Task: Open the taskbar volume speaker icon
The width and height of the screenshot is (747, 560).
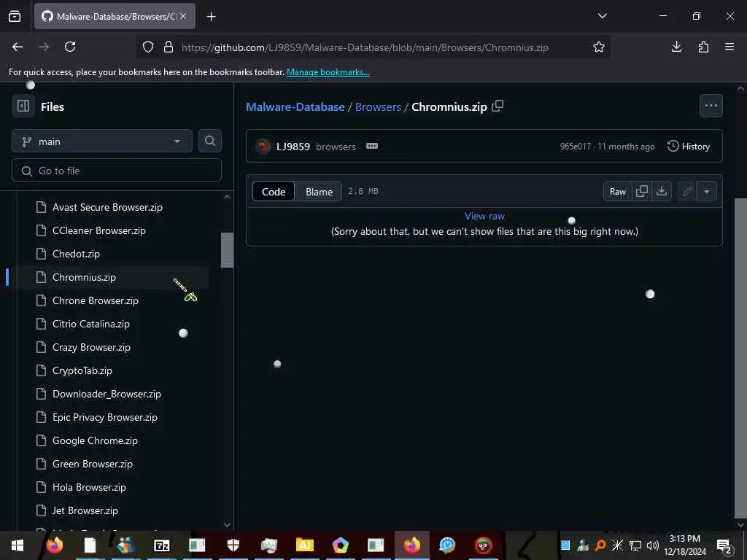Action: [x=653, y=545]
